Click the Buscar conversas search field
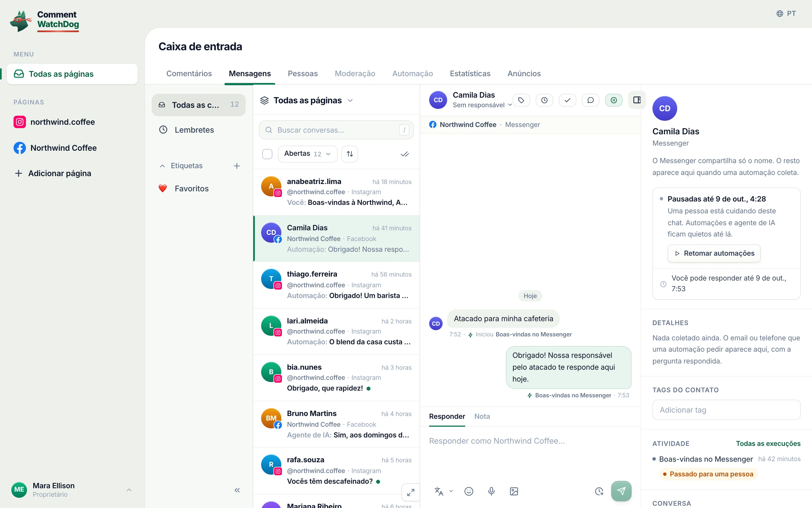Image resolution: width=812 pixels, height=508 pixels. click(336, 130)
